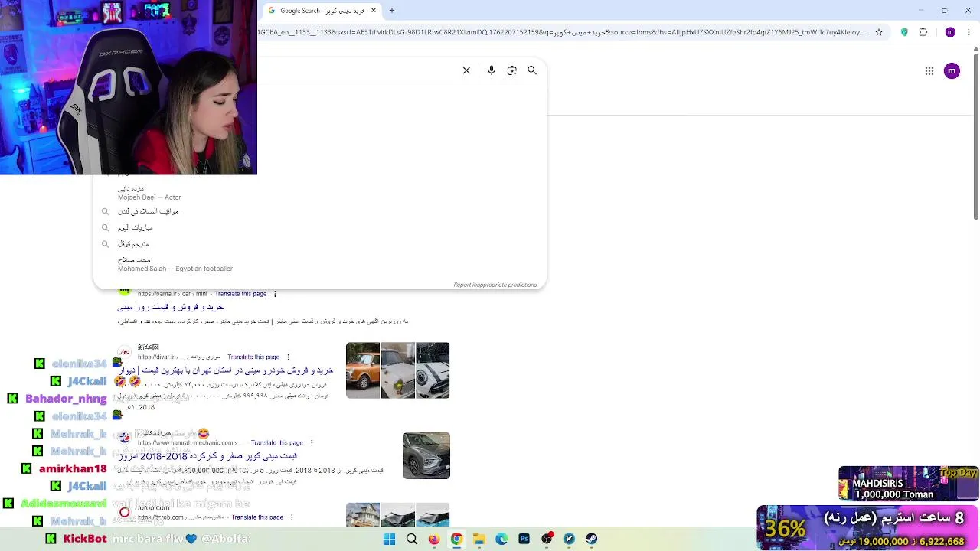Choose the second search suggestion with magnifier
This screenshot has height=551, width=980.
(x=320, y=211)
